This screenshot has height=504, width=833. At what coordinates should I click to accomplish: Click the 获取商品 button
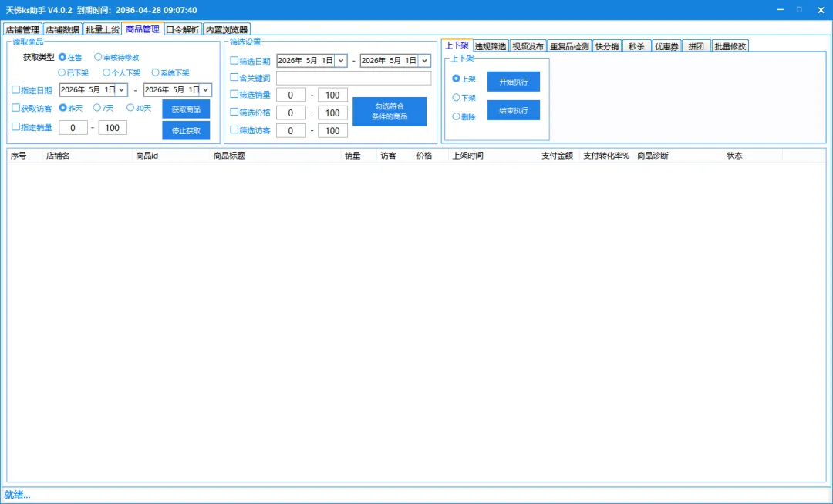186,109
